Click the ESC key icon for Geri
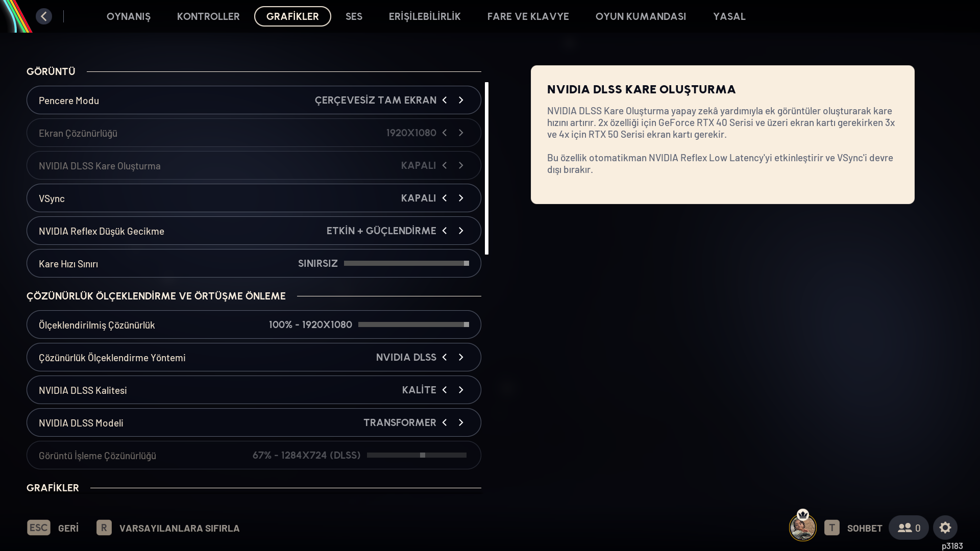The image size is (980, 551). coord(39,528)
